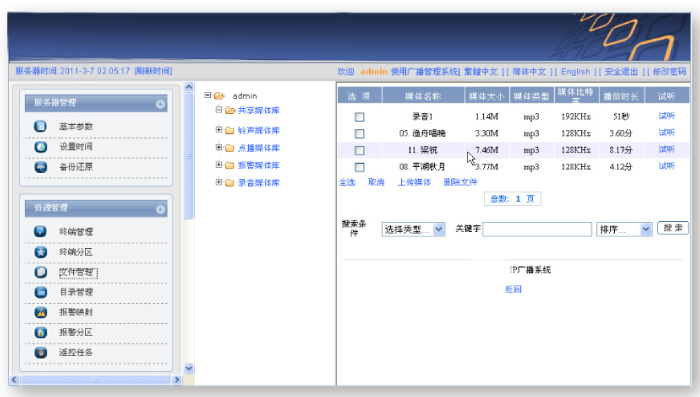The image size is (700, 397).
Task: Click the 终端管理 monitor icon
Action: pyautogui.click(x=40, y=231)
